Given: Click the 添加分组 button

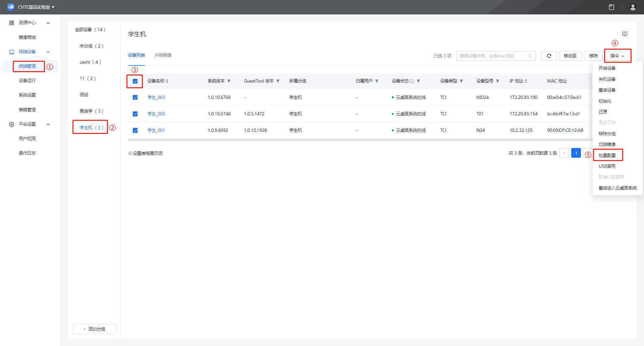Looking at the screenshot, I should (x=94, y=329).
